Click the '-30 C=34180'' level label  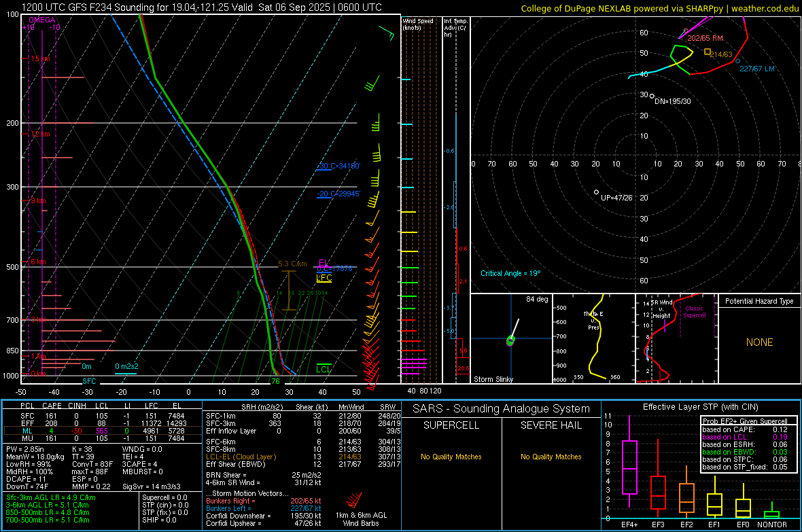[x=339, y=166]
